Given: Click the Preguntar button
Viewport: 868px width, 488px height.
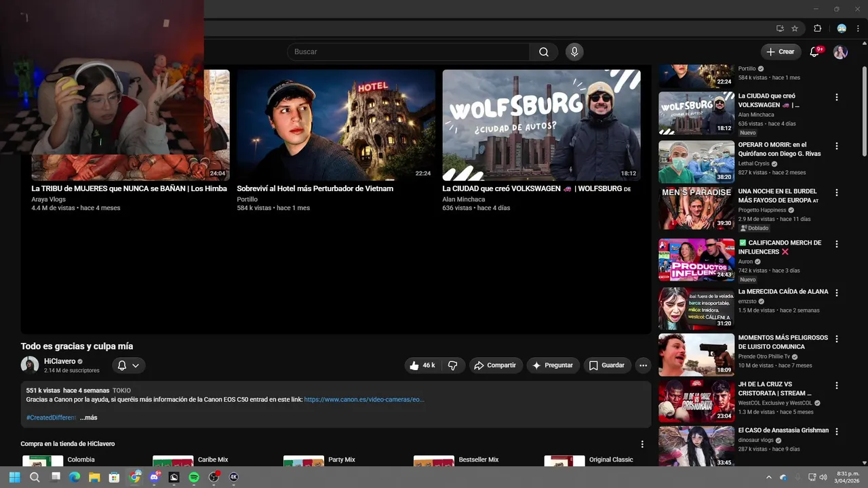Looking at the screenshot, I should pos(553,365).
